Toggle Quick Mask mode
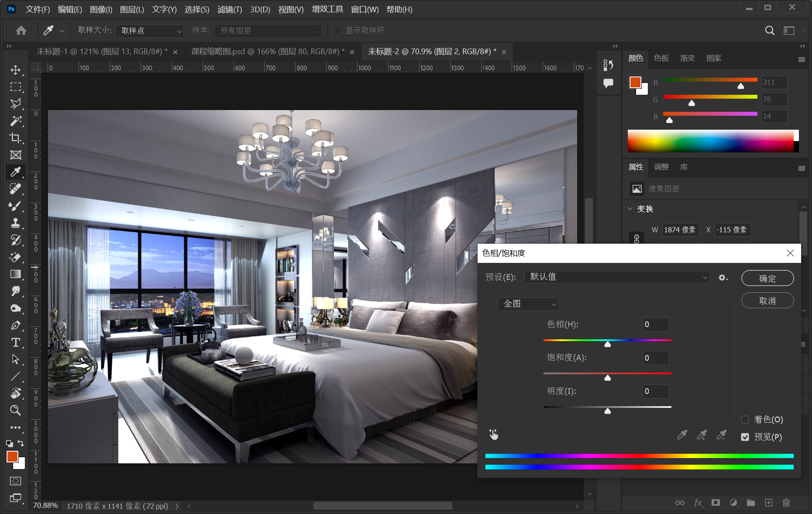The height and width of the screenshot is (514, 812). 16,481
